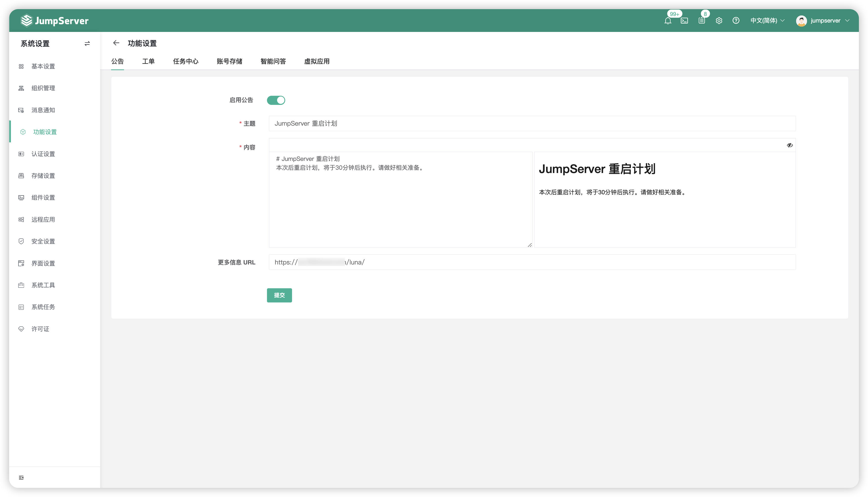Toggle the 启用公告 switch off
Image resolution: width=868 pixels, height=497 pixels.
[x=276, y=100]
